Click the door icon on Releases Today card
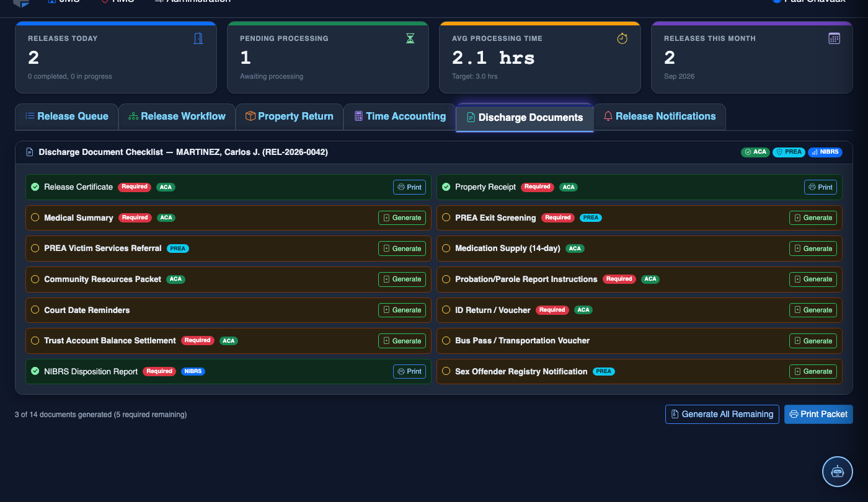The width and height of the screenshot is (868, 502). pyautogui.click(x=198, y=38)
